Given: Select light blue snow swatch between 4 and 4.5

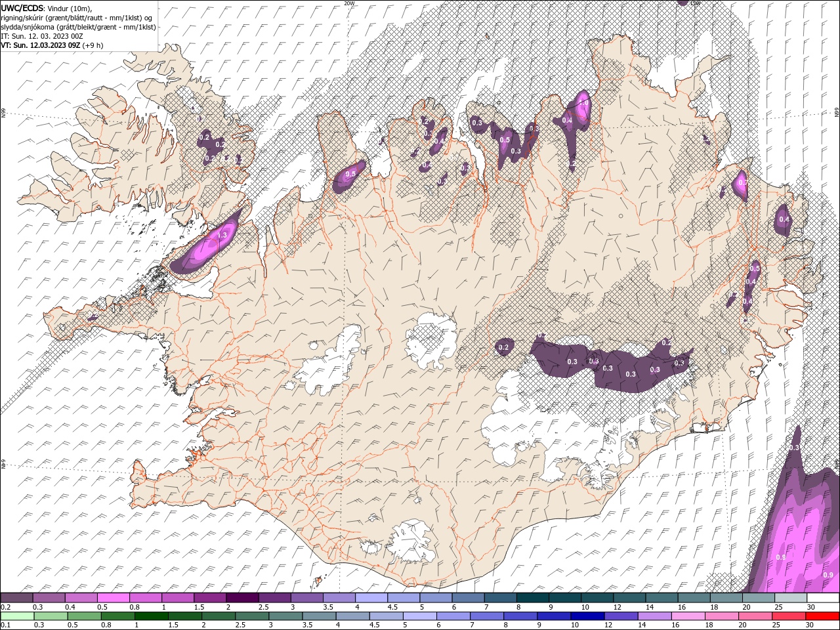Looking at the screenshot, I should 371,598.
